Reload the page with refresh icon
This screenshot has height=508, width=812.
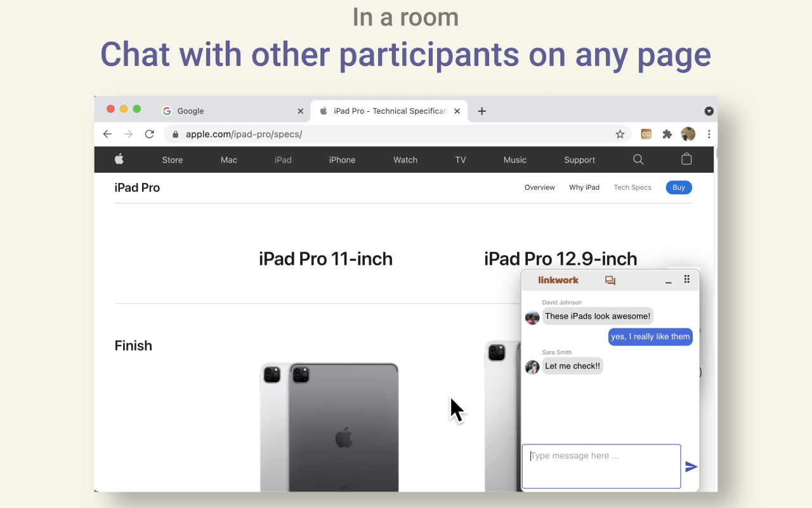[150, 134]
